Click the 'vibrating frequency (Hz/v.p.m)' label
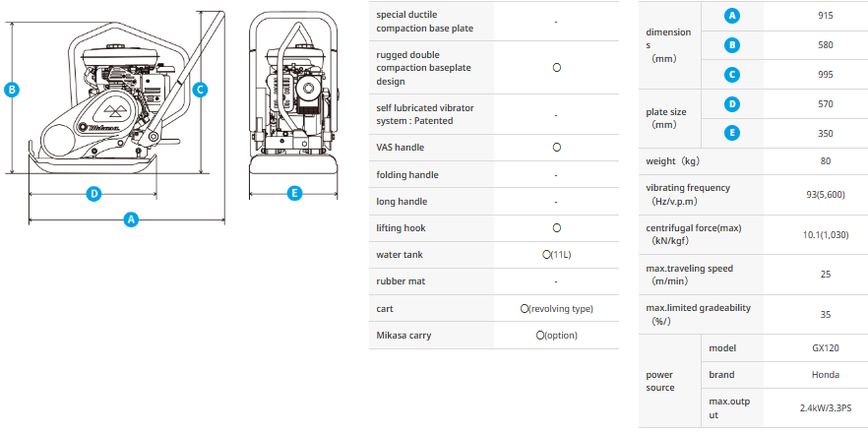The image size is (868, 434). click(688, 194)
